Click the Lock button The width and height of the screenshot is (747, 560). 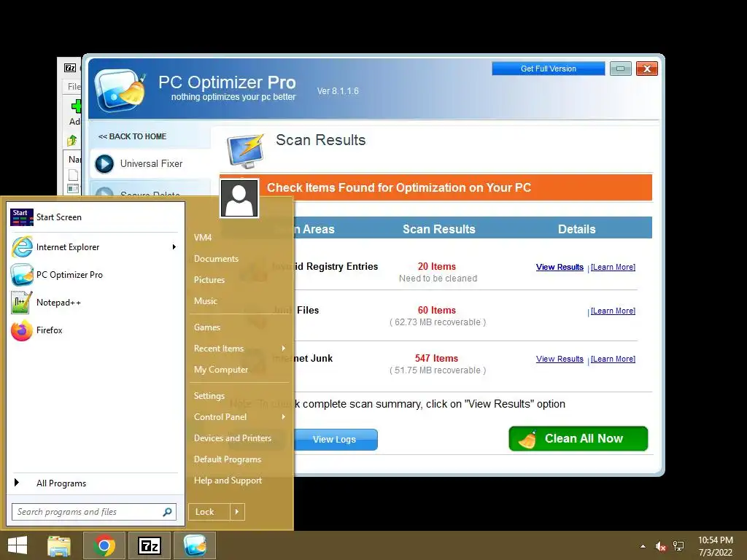209,512
